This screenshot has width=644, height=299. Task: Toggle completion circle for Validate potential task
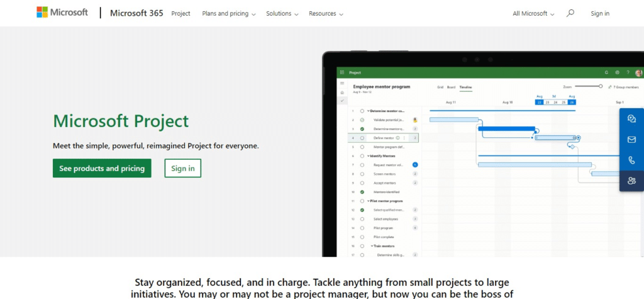coord(362,120)
